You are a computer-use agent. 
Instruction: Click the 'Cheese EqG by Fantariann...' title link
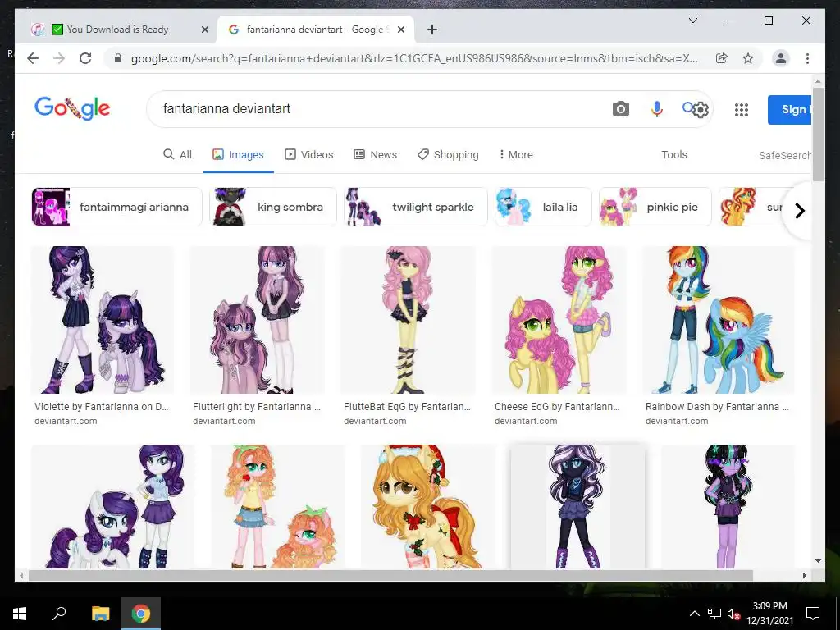(x=557, y=407)
